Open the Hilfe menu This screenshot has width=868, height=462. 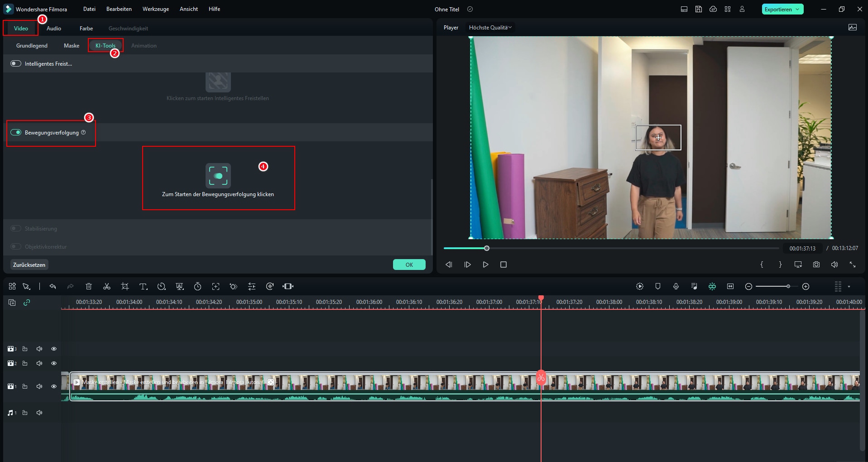tap(215, 9)
